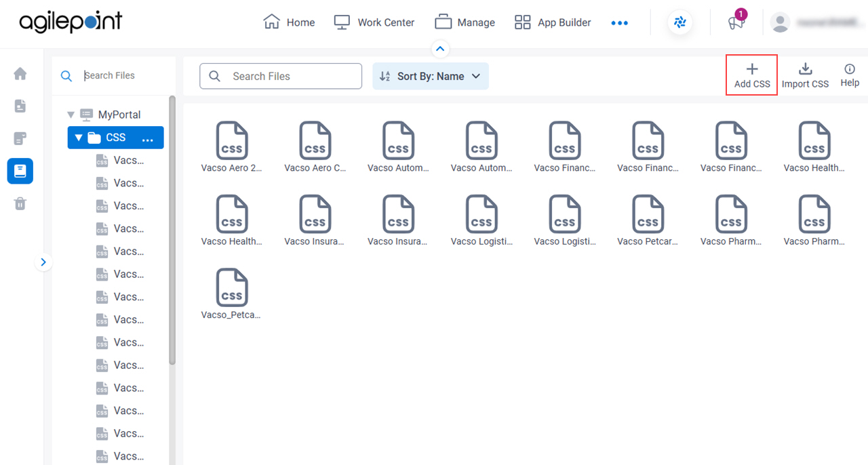The width and height of the screenshot is (868, 465).
Task: Open the CSS folder three-dot options
Action: tap(148, 140)
